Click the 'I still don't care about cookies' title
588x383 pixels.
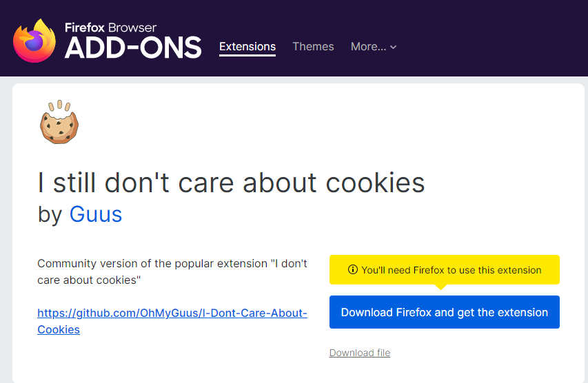coord(231,183)
